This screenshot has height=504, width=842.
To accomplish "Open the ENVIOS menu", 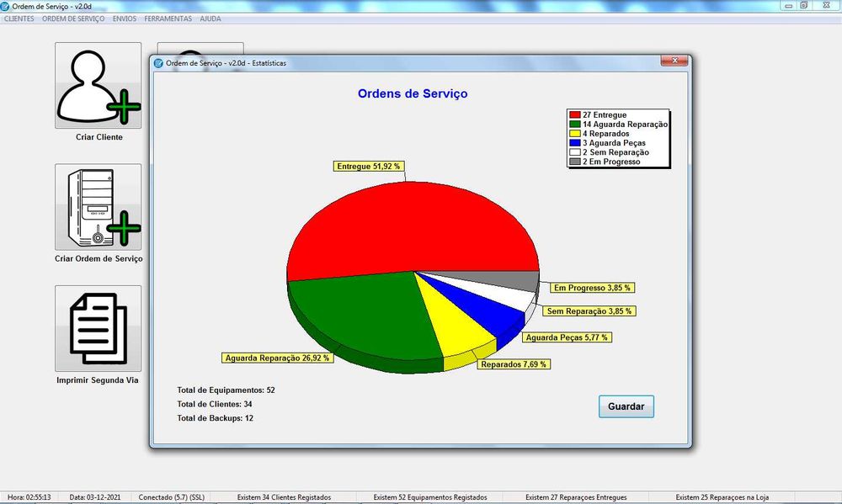I will pyautogui.click(x=125, y=19).
